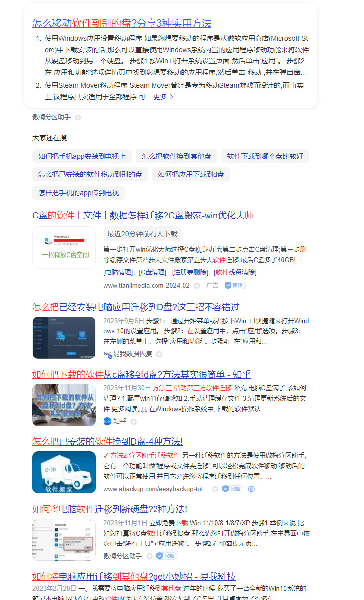Screen dimensions: 364x600
Task: Open result 如何将电脑软件迁移到新硬盘?2种方法!
Action: click(x=109, y=509)
